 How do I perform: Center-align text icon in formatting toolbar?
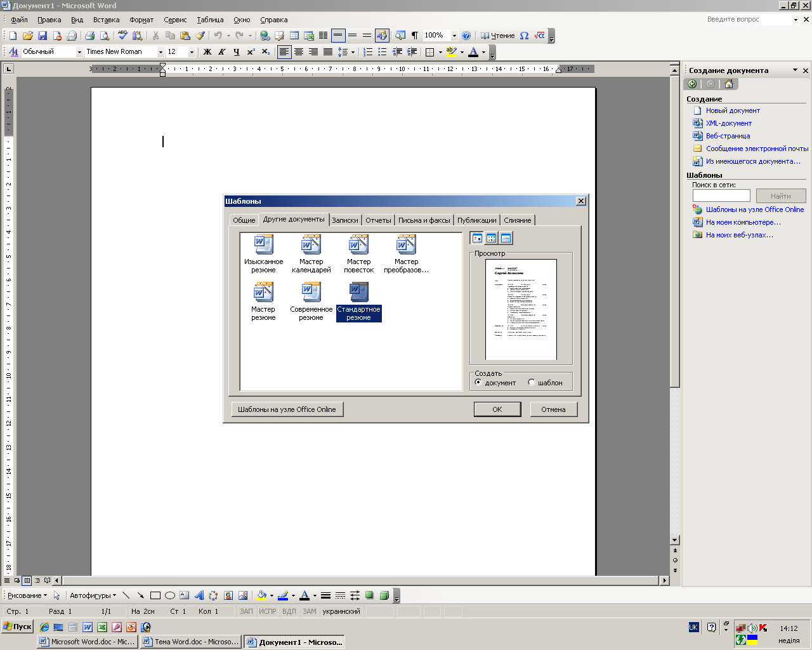click(x=299, y=52)
